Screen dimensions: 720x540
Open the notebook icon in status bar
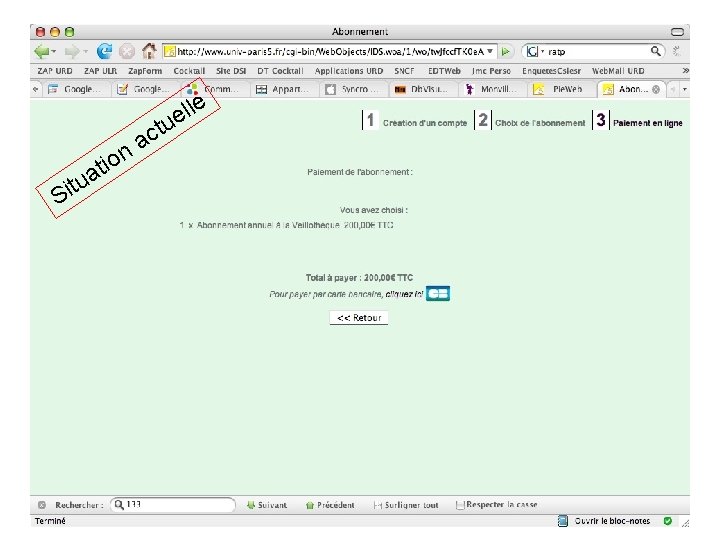point(562,521)
